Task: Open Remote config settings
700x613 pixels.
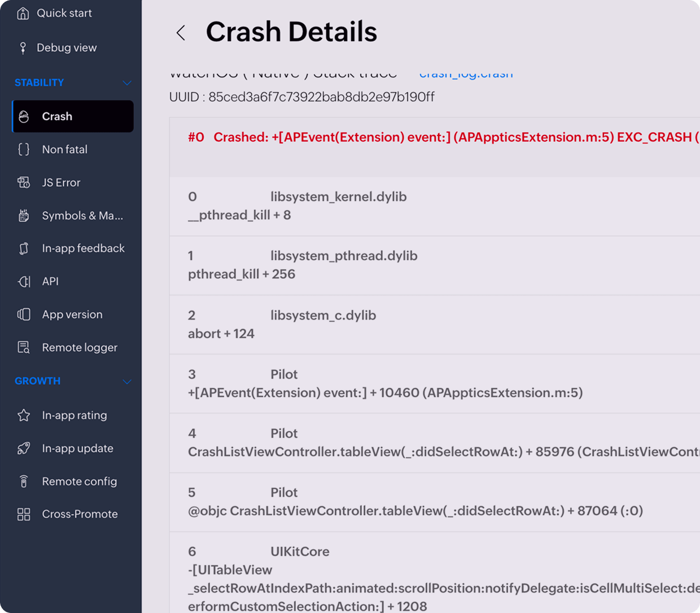Action: click(79, 481)
